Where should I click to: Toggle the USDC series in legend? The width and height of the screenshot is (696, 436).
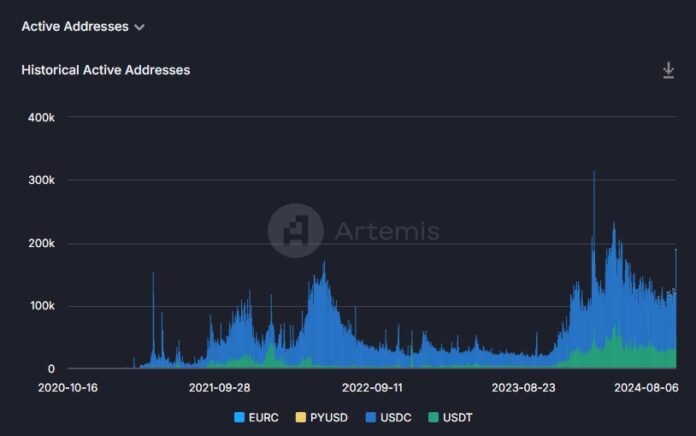pyautogui.click(x=388, y=417)
